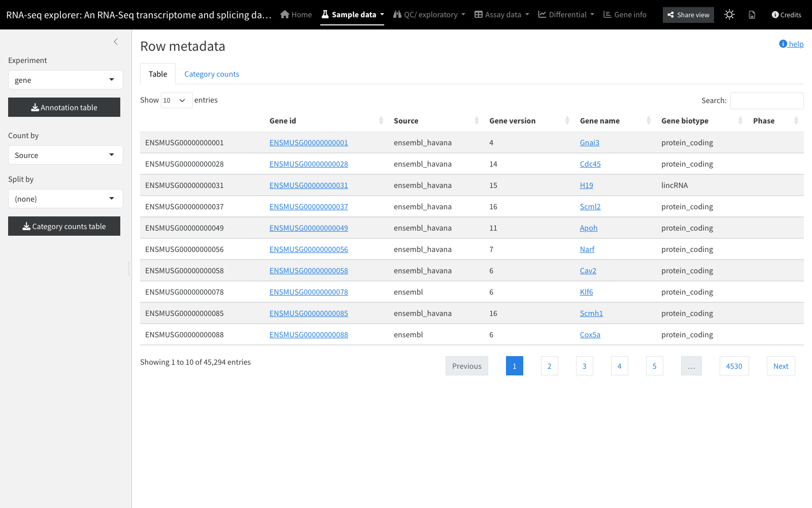
Task: Go to pagination page 5
Action: pos(654,366)
